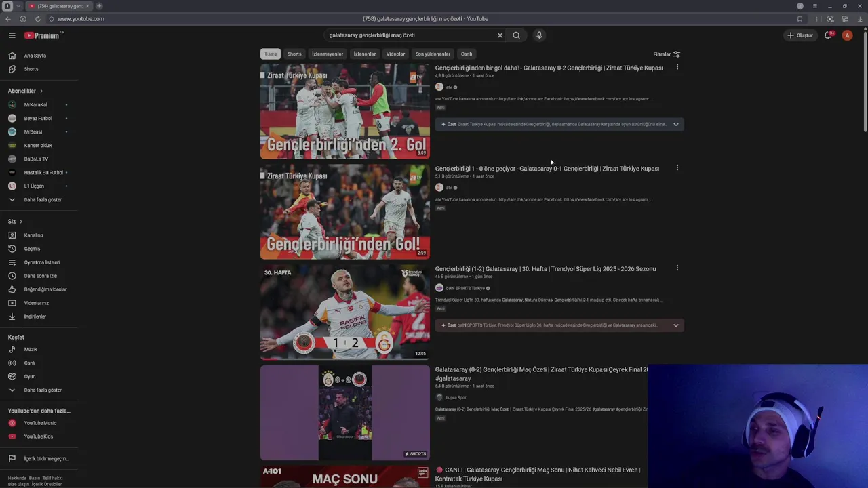Open browser tab list dropdown arrow
Viewport: 868px width, 488px height.
(18, 6)
